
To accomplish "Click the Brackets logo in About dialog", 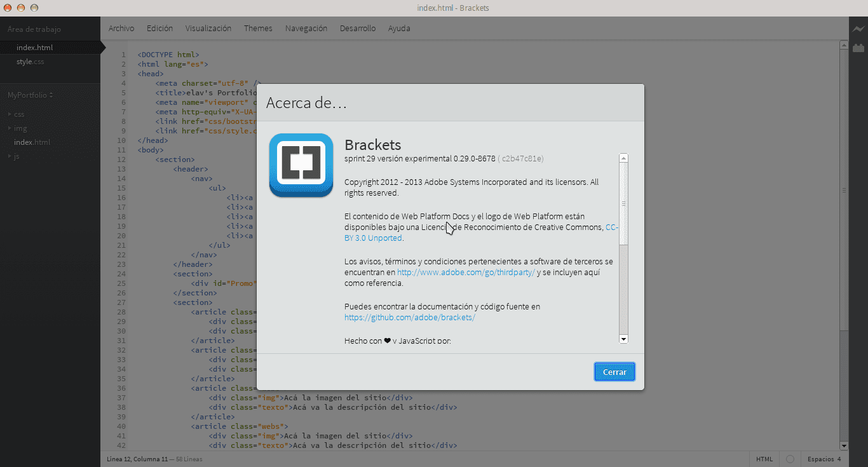I will [x=301, y=165].
